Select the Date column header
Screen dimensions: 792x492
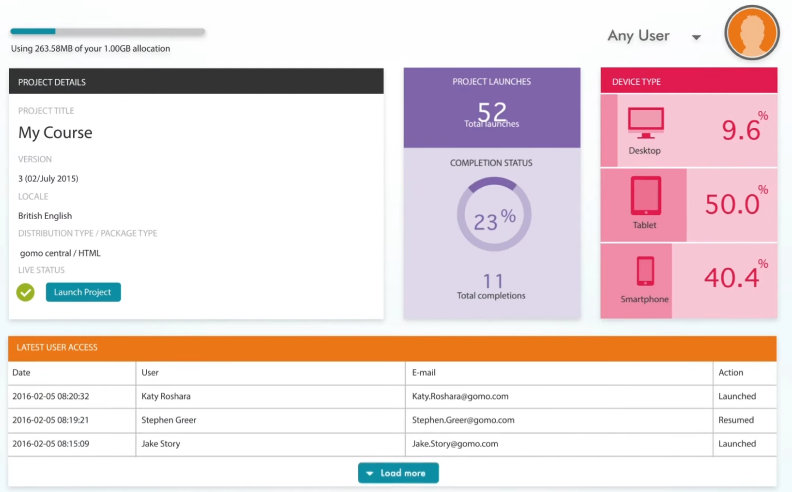coord(21,373)
